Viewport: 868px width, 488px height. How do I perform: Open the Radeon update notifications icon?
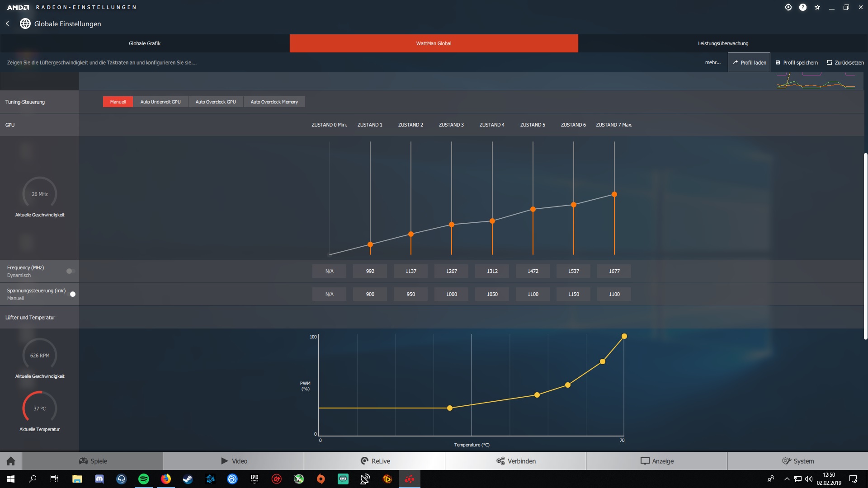[x=788, y=7]
